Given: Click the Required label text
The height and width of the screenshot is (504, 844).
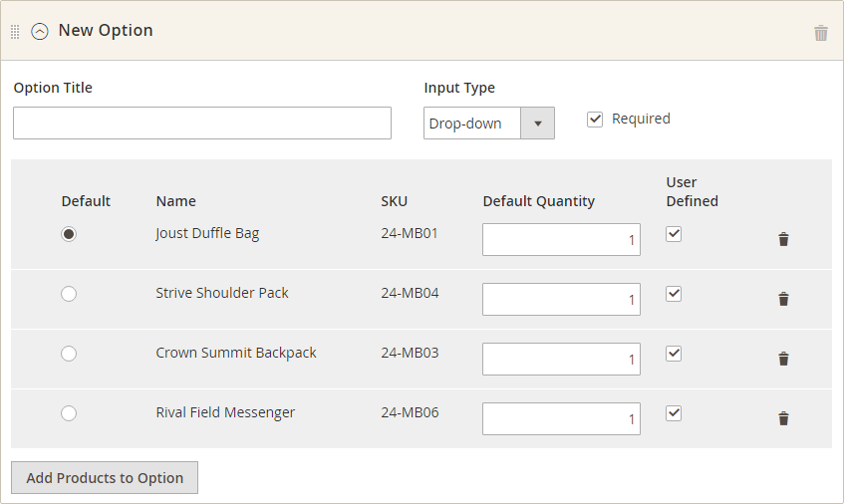Looking at the screenshot, I should (641, 119).
